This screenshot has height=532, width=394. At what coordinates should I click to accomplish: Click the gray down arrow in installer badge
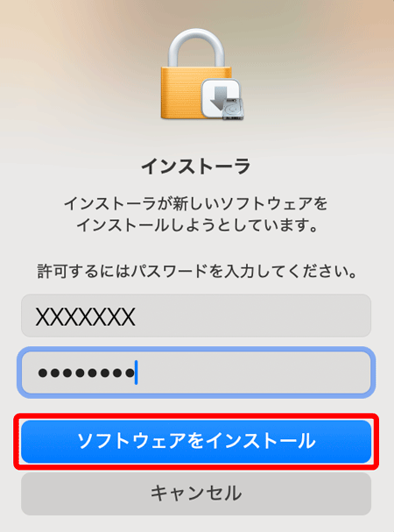[220, 96]
